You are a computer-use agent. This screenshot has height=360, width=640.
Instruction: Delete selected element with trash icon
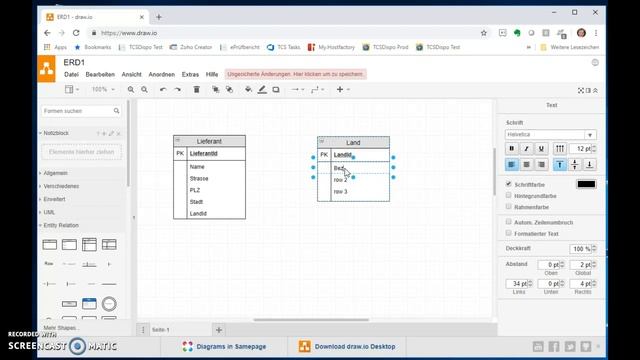pyautogui.click(x=196, y=89)
